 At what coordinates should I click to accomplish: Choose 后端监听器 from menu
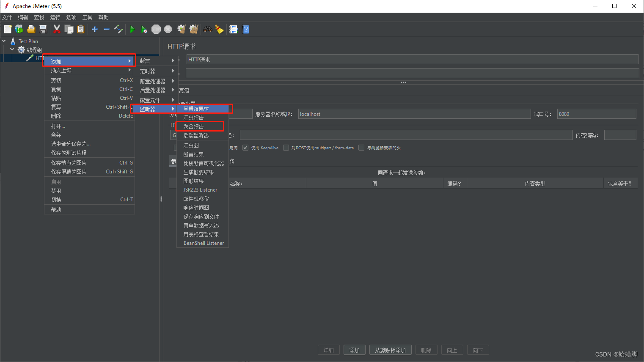click(x=203, y=135)
